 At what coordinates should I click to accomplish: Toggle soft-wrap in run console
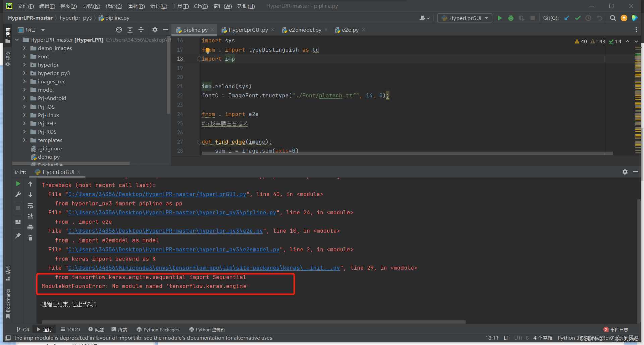click(x=30, y=206)
